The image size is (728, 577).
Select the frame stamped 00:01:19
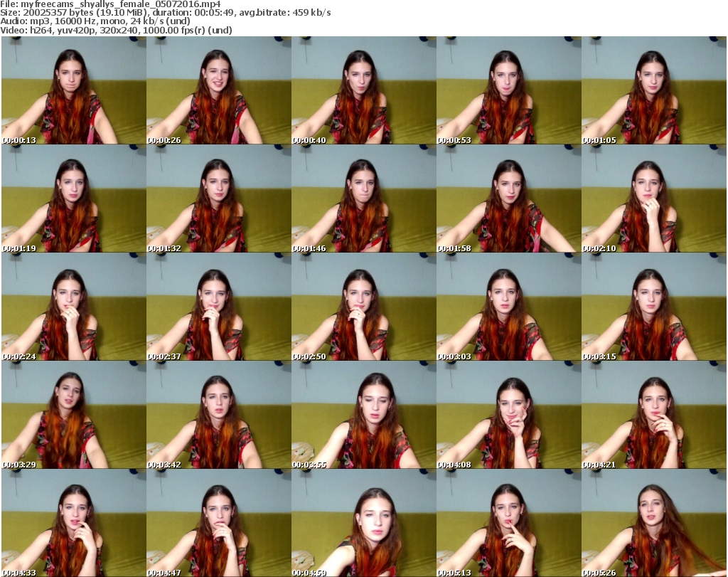74,198
